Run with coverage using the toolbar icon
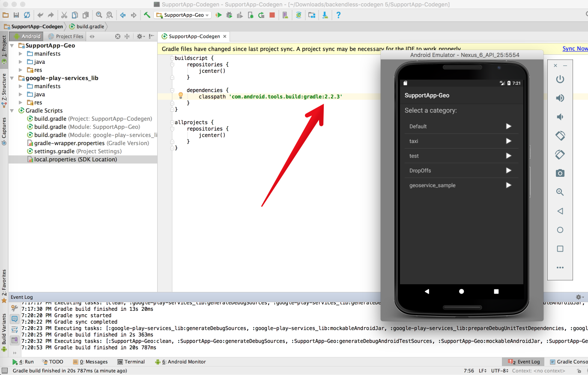Screen dimensions: 588x375 click(x=240, y=15)
